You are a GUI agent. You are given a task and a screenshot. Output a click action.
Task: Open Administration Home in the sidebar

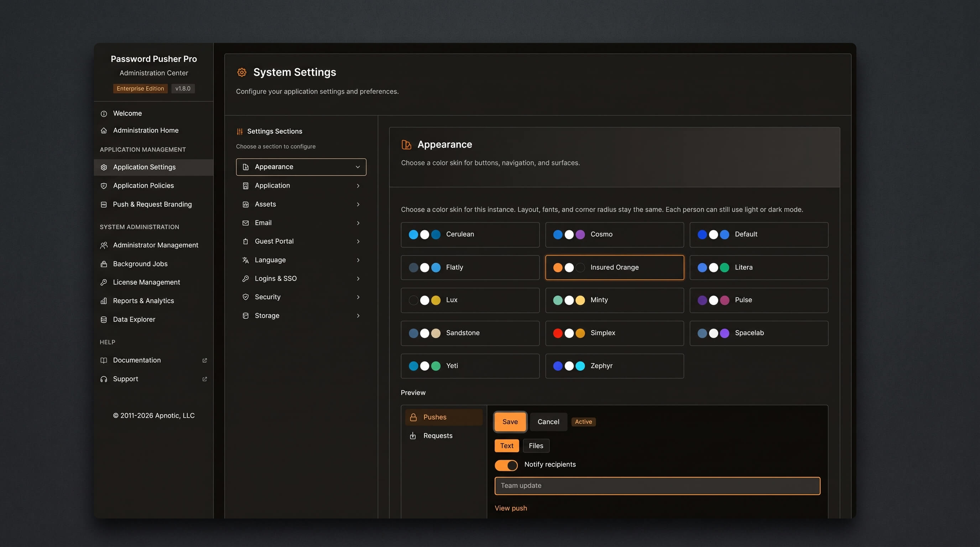[153, 130]
